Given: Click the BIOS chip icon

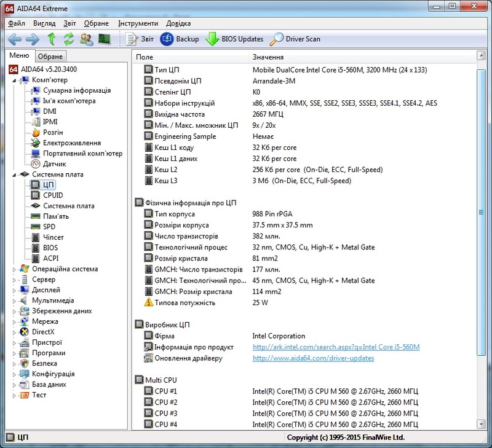Looking at the screenshot, I should coord(36,248).
